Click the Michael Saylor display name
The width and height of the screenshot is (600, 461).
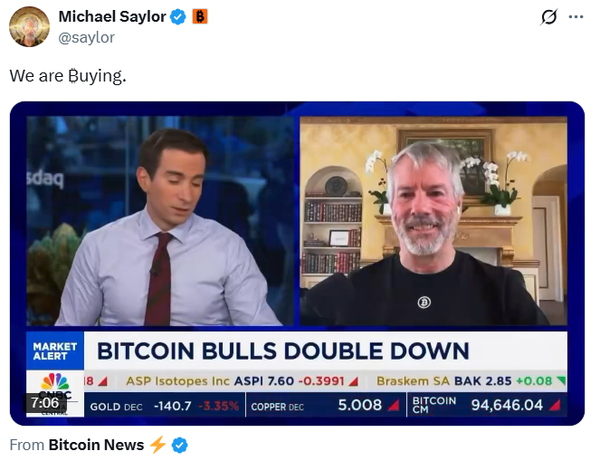(112, 17)
